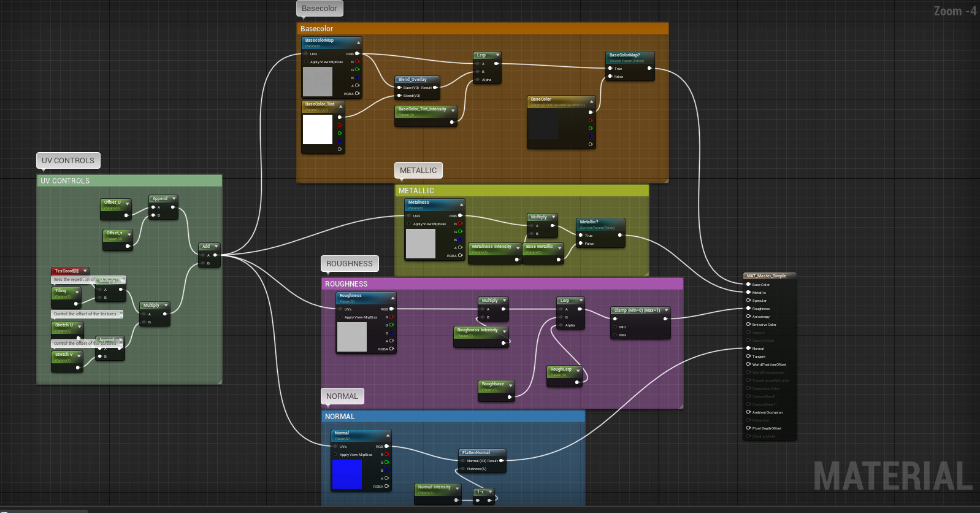Screen dimensions: 980x513
Task: Select the NORMAL comment bubble label
Action: 342,396
